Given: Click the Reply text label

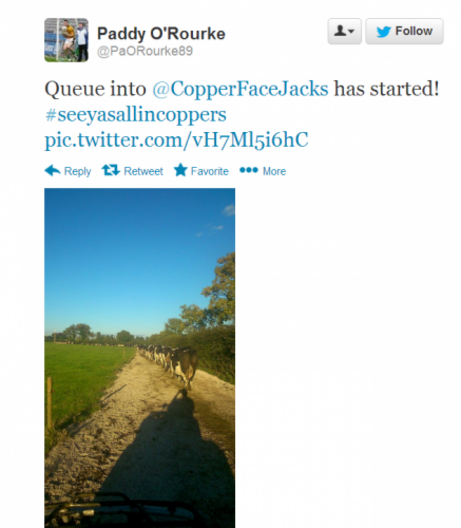Looking at the screenshot, I should [x=77, y=171].
